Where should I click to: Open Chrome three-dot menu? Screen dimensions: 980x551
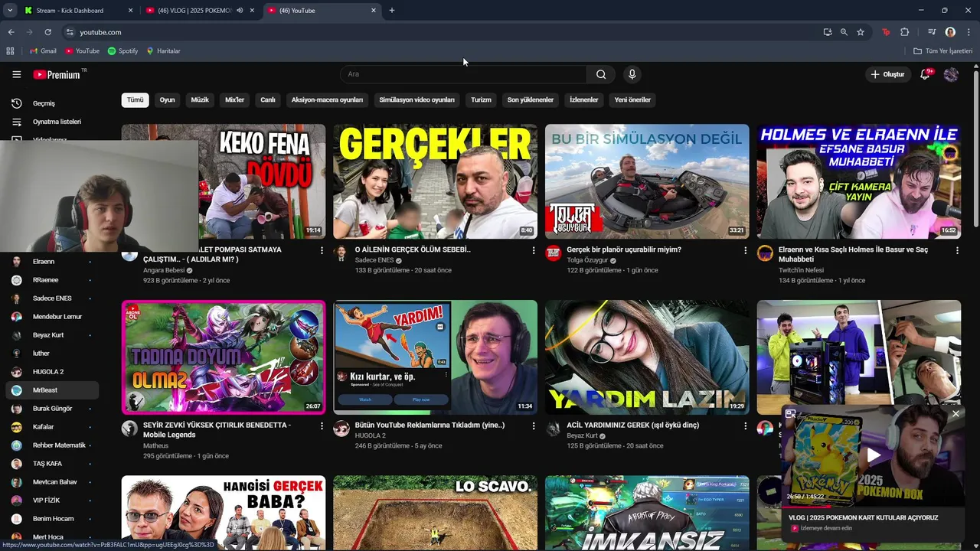(x=969, y=32)
